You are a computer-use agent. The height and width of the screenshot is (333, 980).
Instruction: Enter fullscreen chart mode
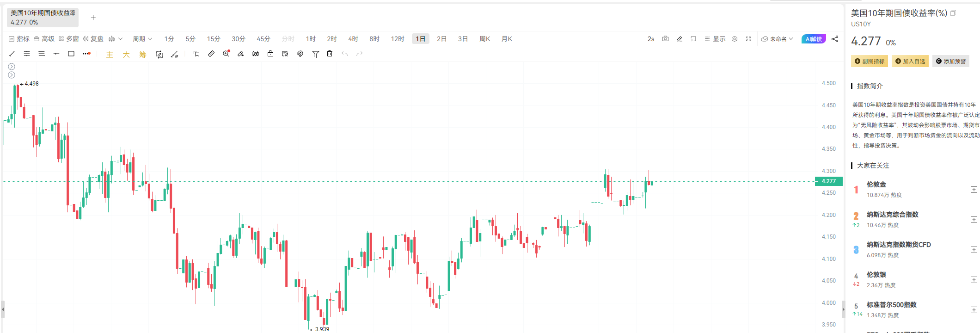(x=748, y=39)
